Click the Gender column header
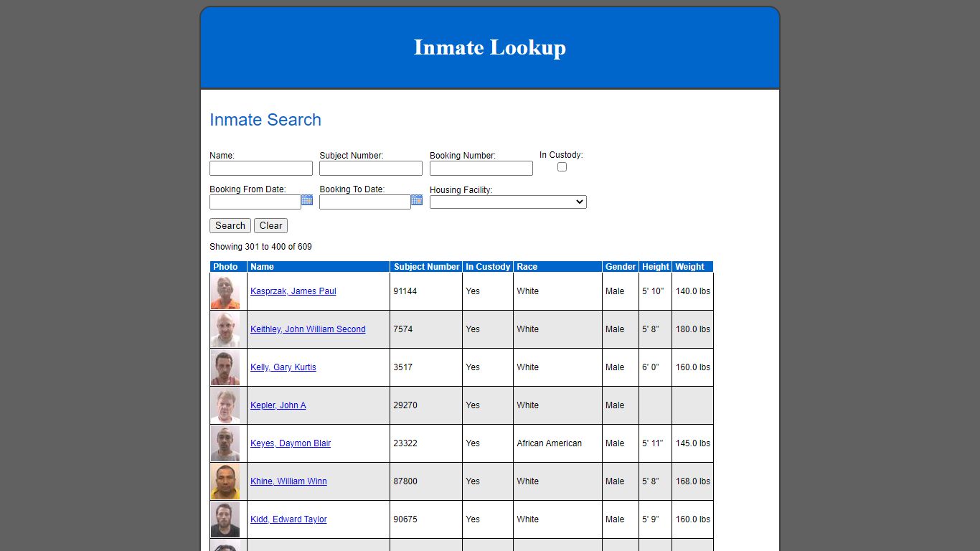The width and height of the screenshot is (980, 551). pyautogui.click(x=621, y=267)
